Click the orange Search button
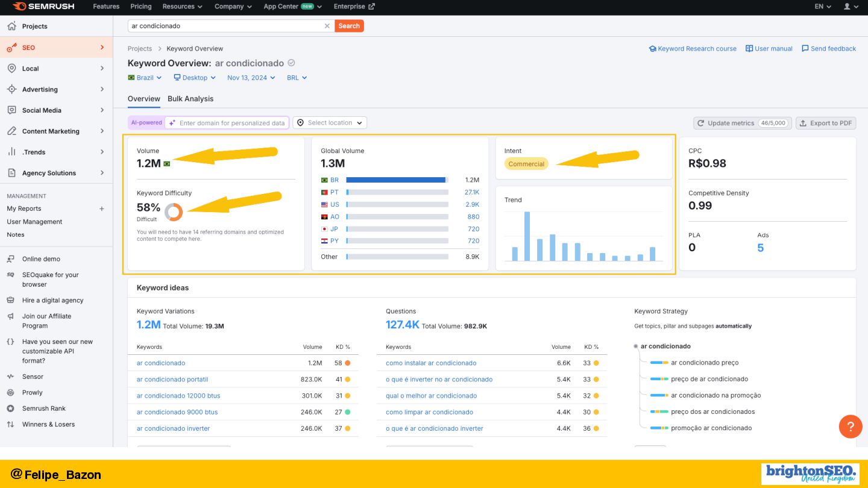This screenshot has height=488, width=868. 349,26
